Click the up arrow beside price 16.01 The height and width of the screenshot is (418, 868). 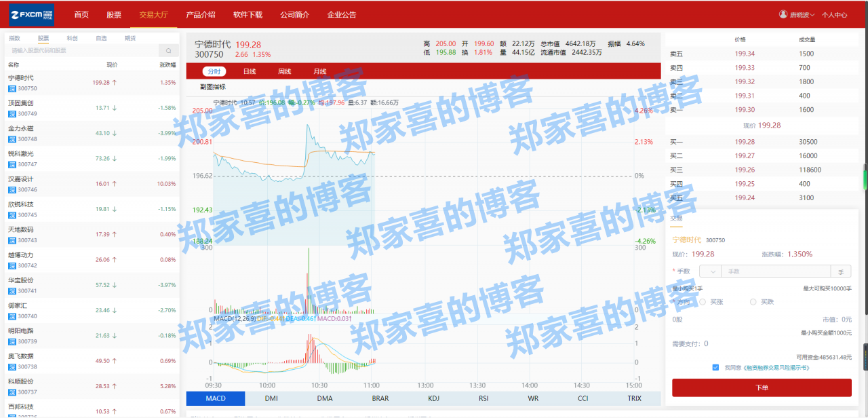coord(115,184)
